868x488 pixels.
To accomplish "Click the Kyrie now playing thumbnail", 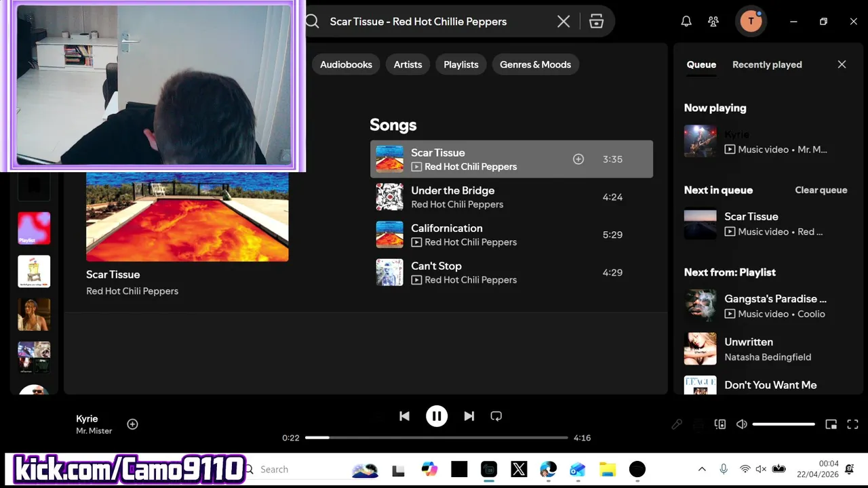I will pyautogui.click(x=701, y=141).
